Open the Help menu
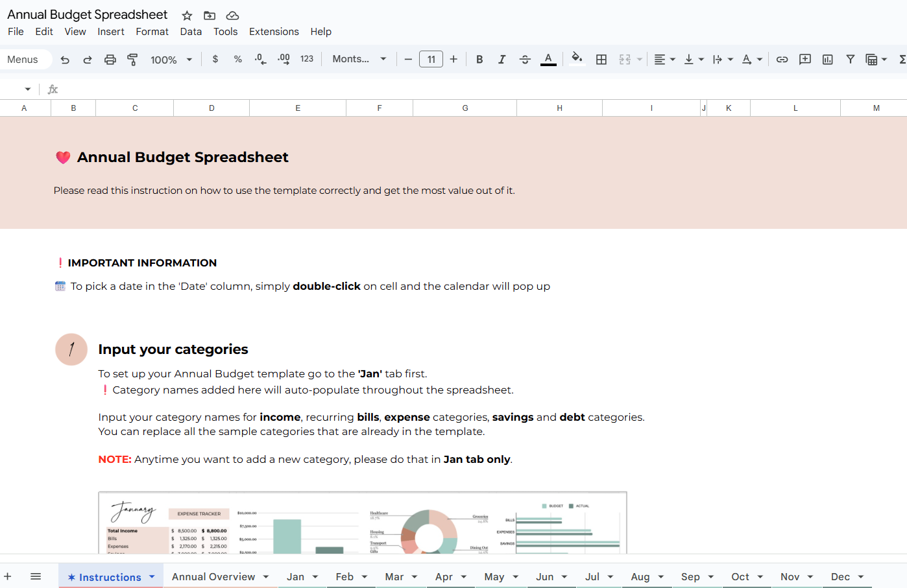 coord(320,31)
